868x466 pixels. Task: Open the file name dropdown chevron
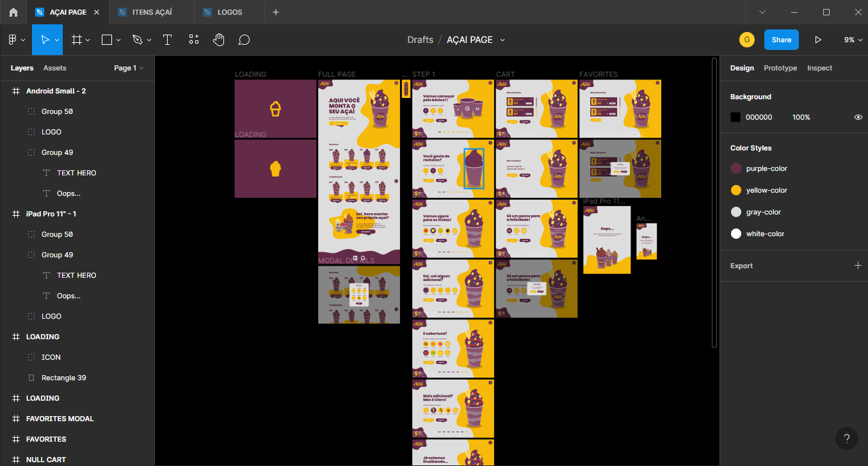[x=502, y=40]
